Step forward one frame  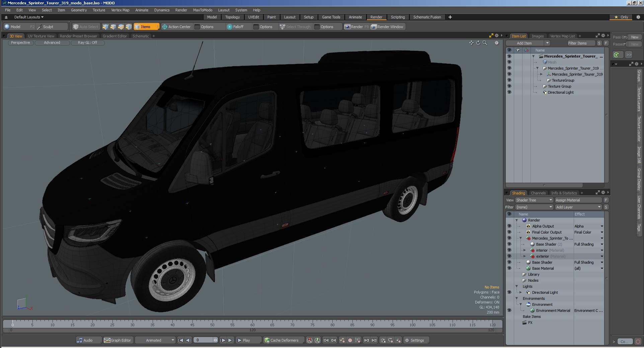[223, 340]
